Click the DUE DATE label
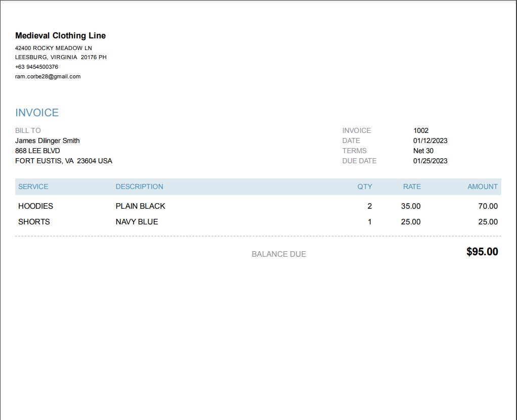The width and height of the screenshot is (517, 420). pyautogui.click(x=359, y=161)
